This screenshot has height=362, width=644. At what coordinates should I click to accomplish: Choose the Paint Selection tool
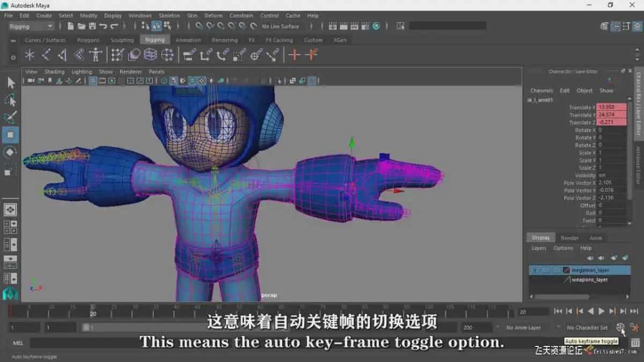tap(10, 117)
